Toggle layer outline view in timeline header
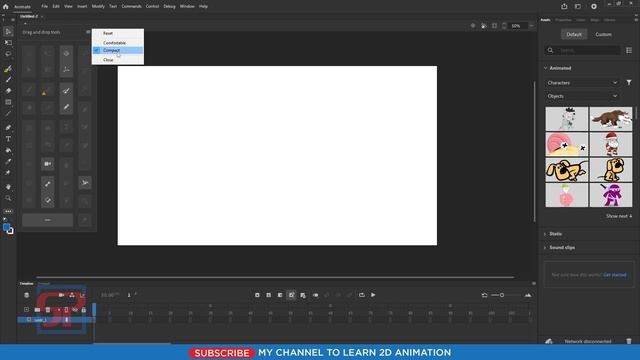Screen dimensions: 640x360 pos(66,310)
